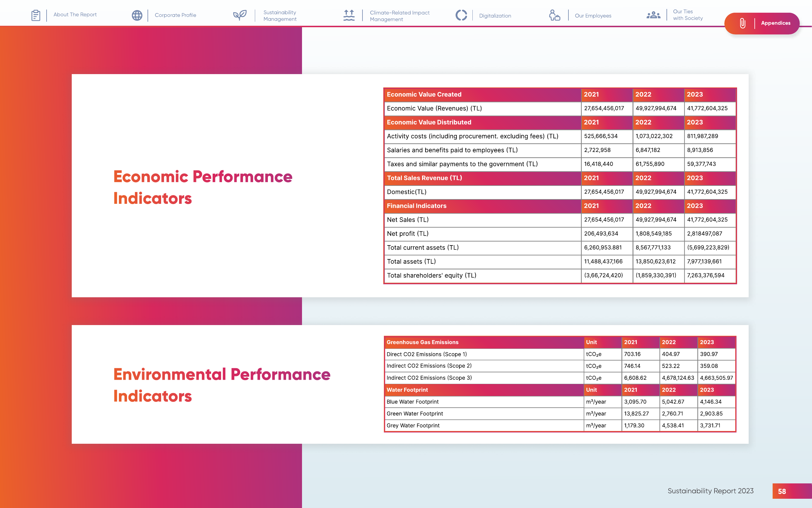This screenshot has width=812, height=508.
Task: Click the Sustainability Report 2023 footer text
Action: point(710,491)
